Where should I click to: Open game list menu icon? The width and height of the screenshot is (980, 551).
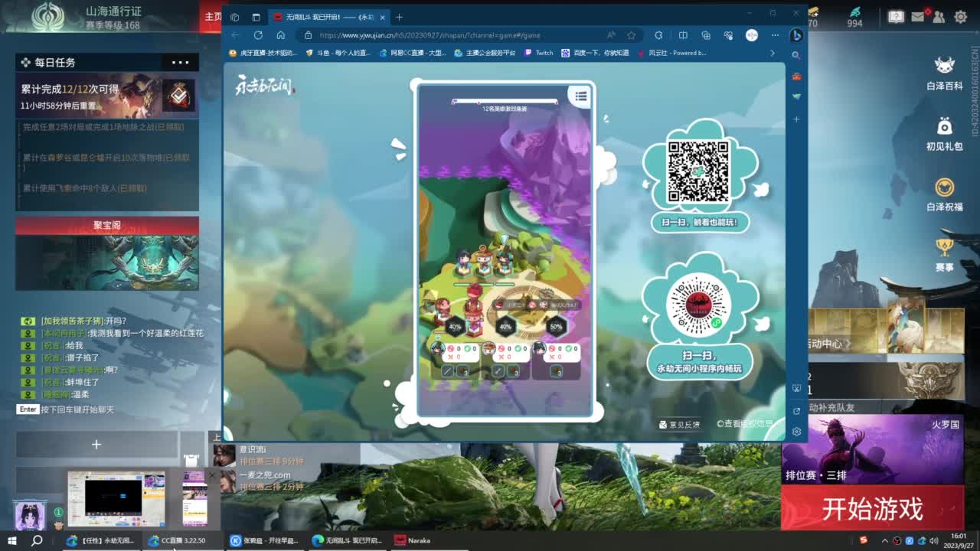(581, 96)
